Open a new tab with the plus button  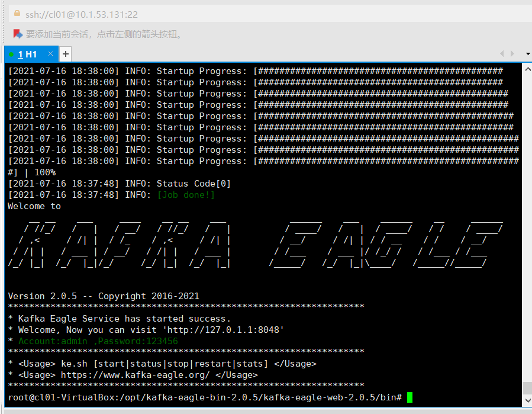(x=66, y=54)
